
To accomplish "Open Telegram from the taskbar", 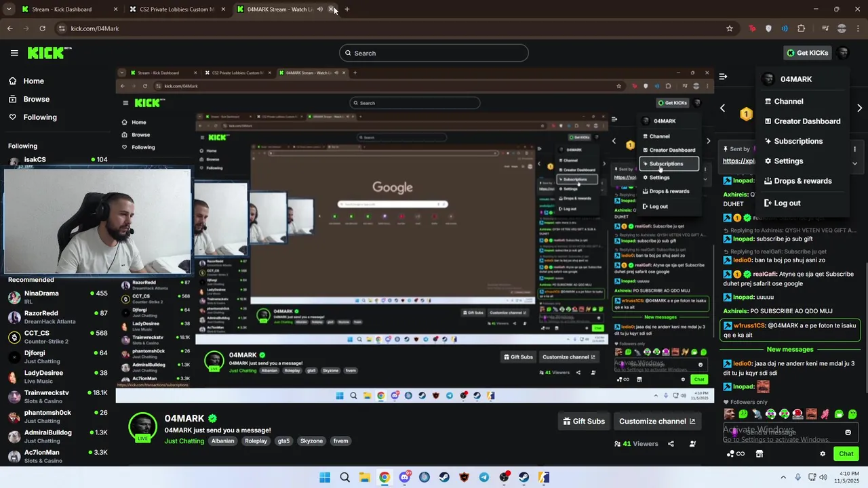I will pos(484,477).
